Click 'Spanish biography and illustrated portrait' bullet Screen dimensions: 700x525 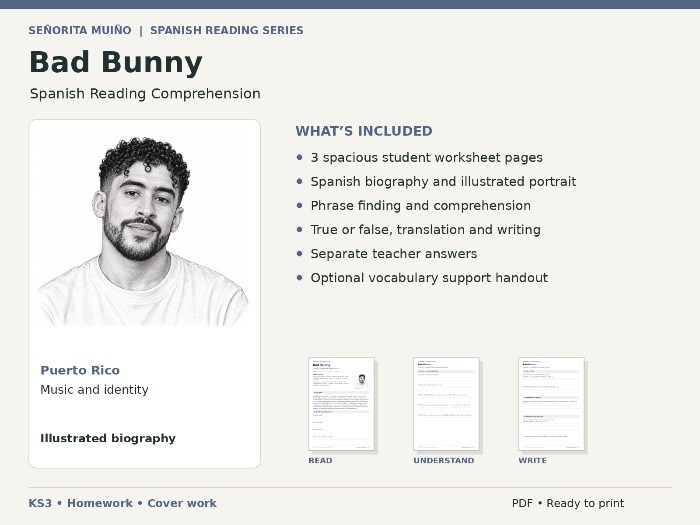[443, 182]
